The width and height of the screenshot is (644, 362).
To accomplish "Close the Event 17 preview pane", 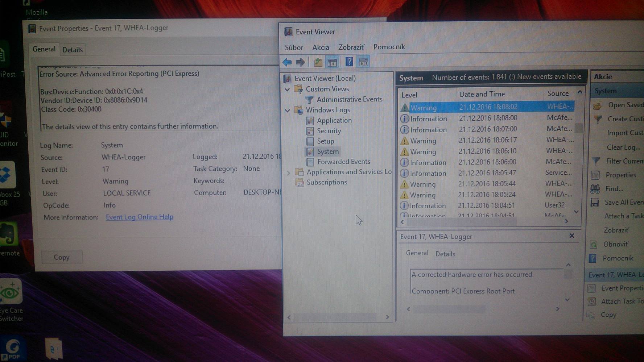I will (572, 236).
